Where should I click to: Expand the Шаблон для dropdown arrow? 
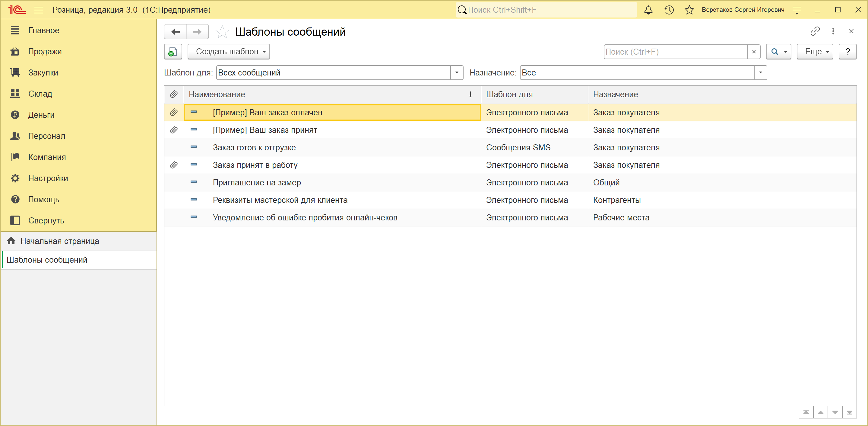coord(457,72)
